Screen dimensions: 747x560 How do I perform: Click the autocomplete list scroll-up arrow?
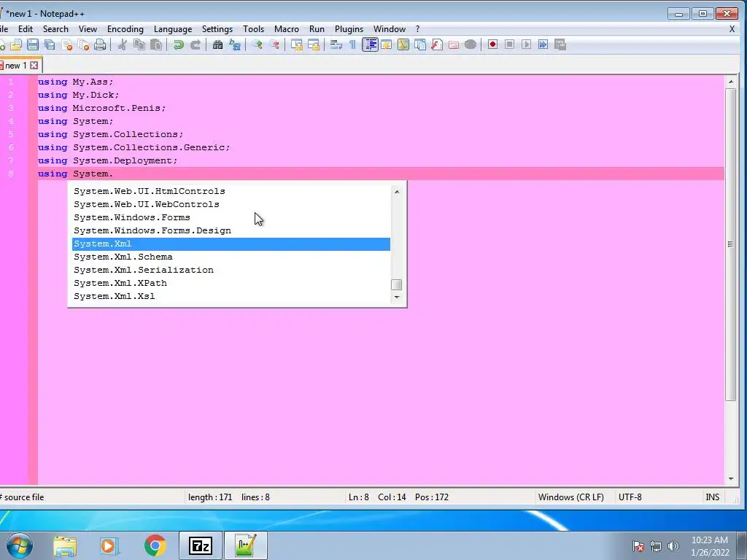click(396, 192)
